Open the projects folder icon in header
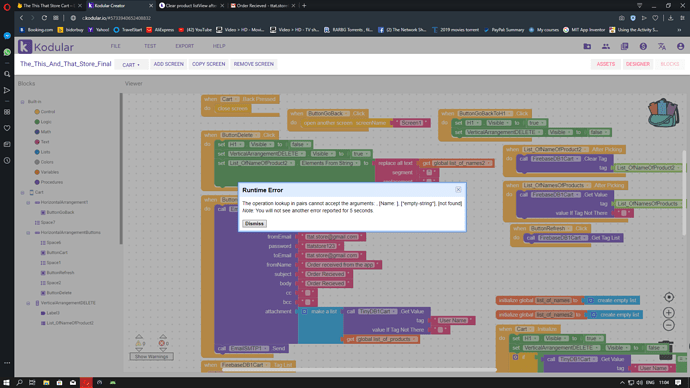 [587, 46]
